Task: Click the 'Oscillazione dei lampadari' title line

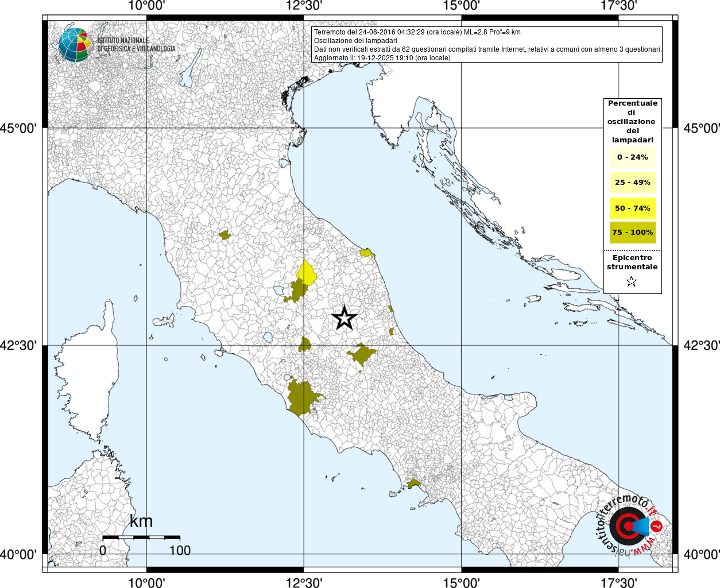Action: click(x=355, y=41)
